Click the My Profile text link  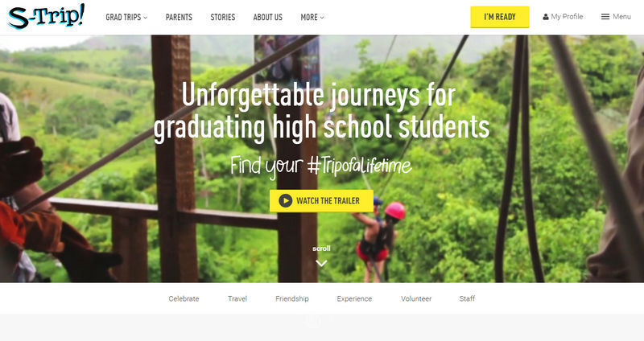click(567, 17)
